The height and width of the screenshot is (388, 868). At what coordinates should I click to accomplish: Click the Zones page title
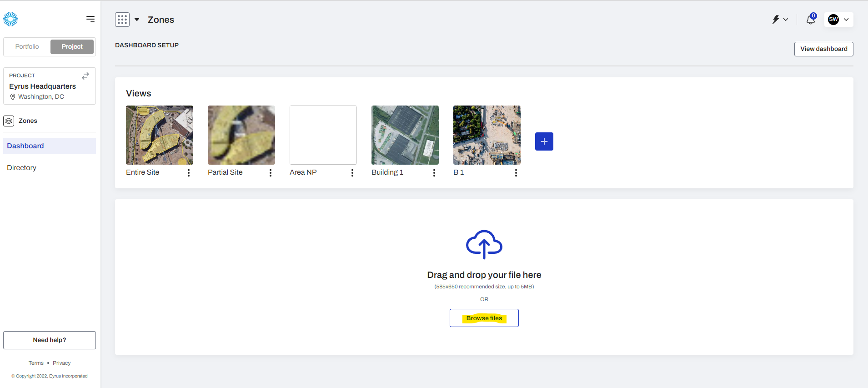tap(161, 20)
